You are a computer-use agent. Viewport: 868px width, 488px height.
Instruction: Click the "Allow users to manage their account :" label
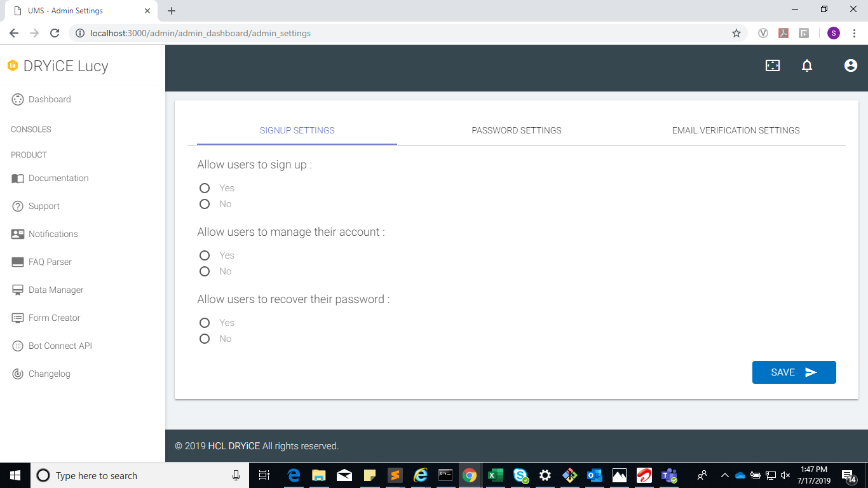pyautogui.click(x=291, y=232)
